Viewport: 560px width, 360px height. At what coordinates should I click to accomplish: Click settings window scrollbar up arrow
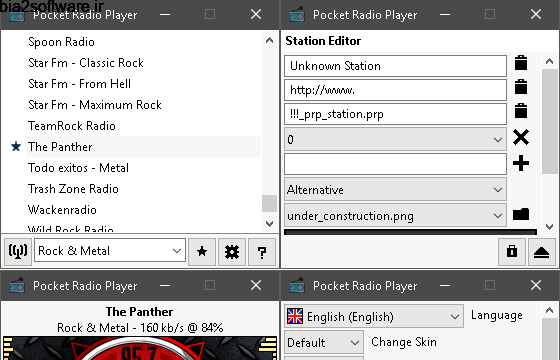coord(549,310)
